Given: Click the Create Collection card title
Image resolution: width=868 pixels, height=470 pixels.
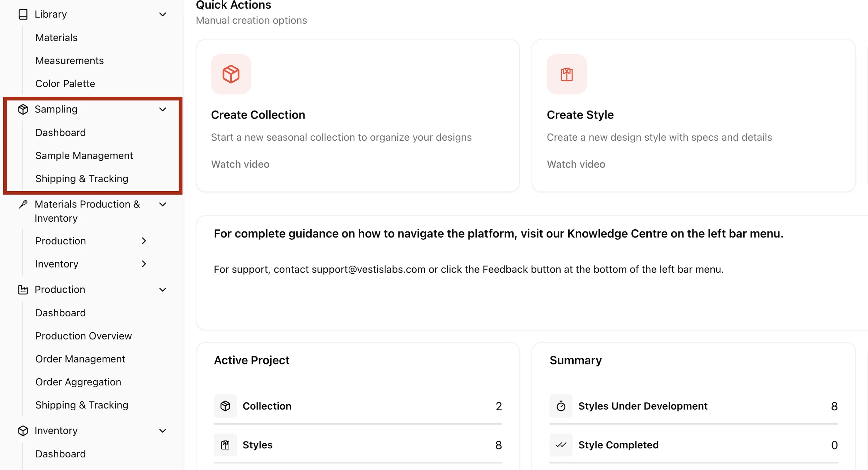Looking at the screenshot, I should coord(258,115).
